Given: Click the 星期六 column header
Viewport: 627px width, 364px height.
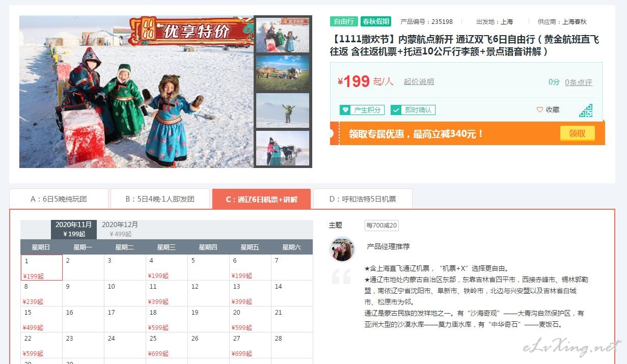Looking at the screenshot, I should (x=291, y=247).
